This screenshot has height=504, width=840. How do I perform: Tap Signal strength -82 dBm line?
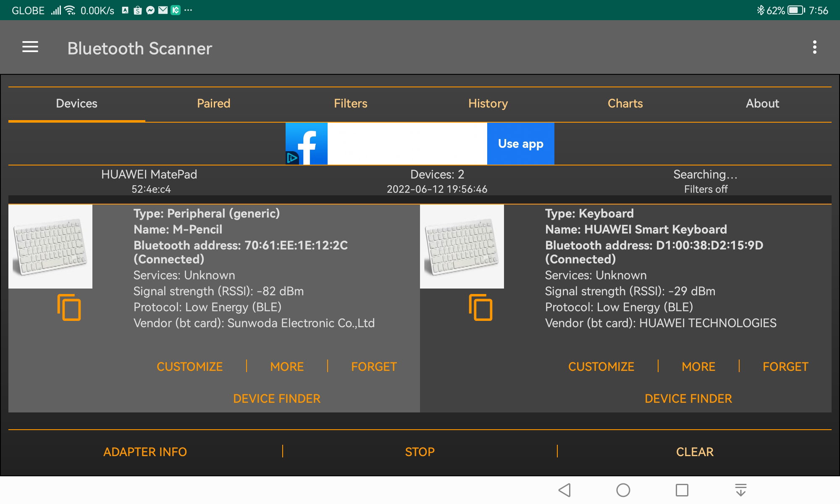coord(218,291)
